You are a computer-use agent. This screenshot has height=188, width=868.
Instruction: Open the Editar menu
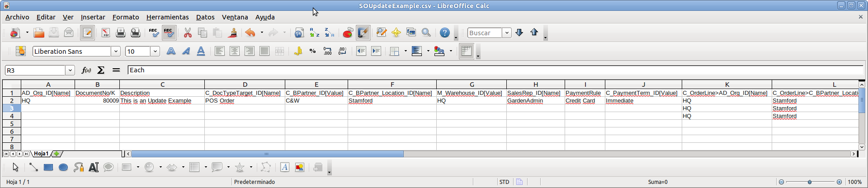46,17
